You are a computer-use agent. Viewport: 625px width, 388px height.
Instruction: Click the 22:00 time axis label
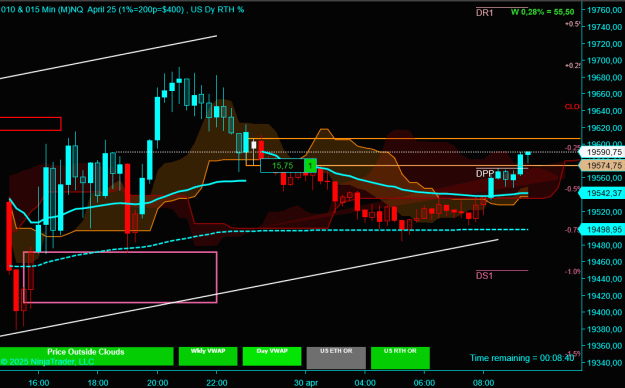(x=217, y=383)
